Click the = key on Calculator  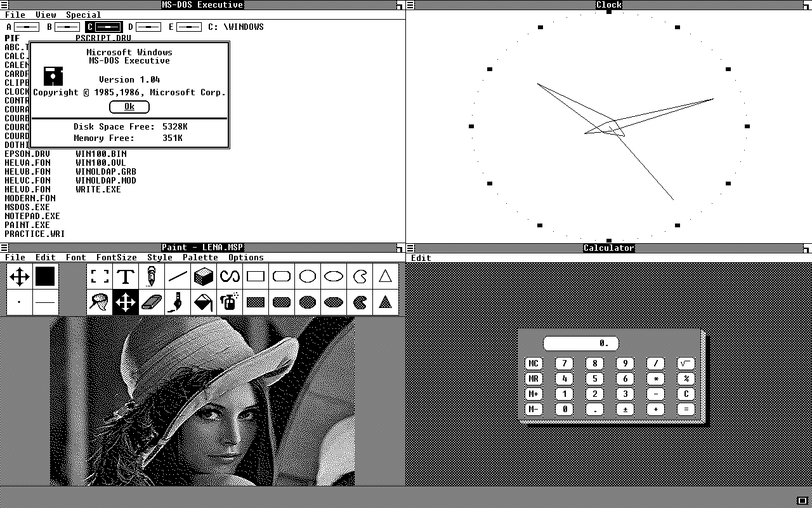click(686, 410)
